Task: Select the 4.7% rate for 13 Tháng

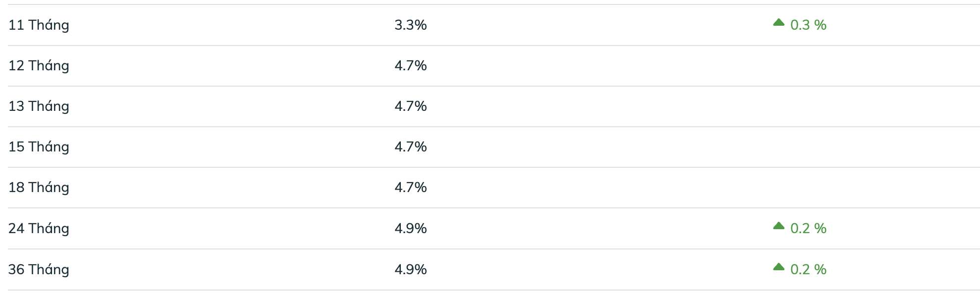Action: [410, 106]
